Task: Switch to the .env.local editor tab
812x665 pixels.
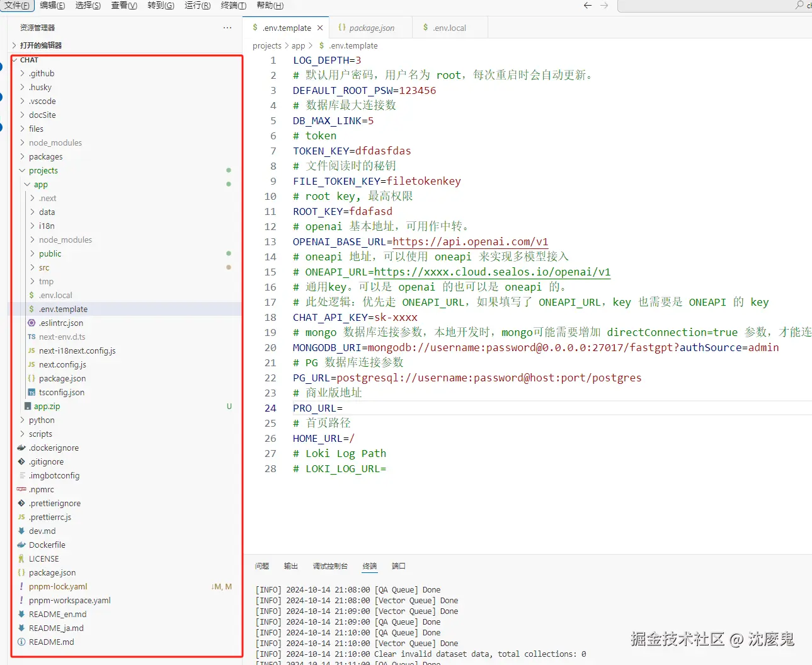Action: pyautogui.click(x=450, y=28)
